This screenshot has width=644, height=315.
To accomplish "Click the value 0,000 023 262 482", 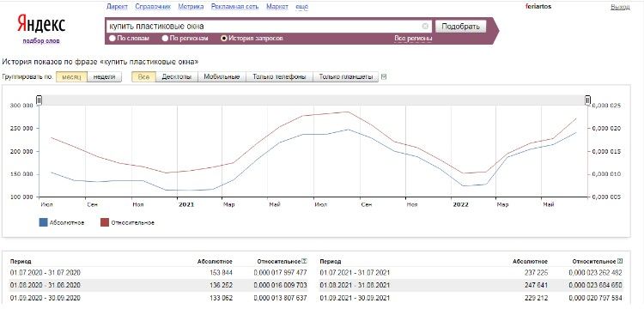I will click(596, 273).
